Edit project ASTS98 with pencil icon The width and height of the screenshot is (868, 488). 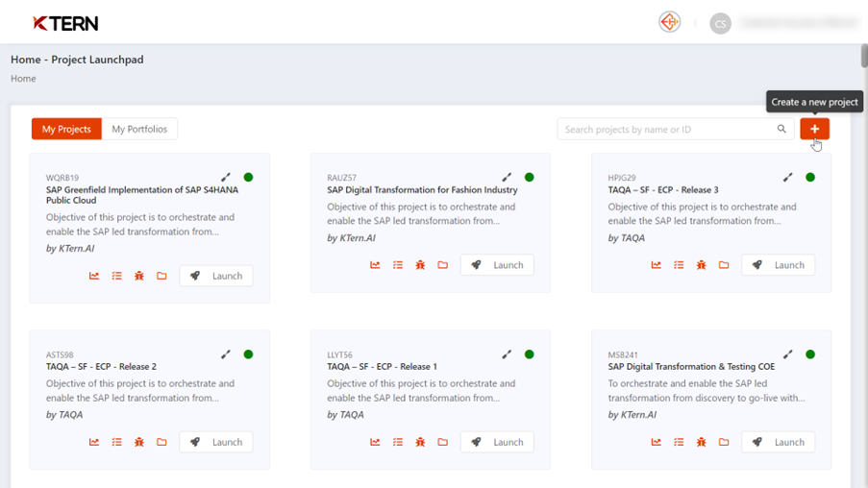[226, 354]
